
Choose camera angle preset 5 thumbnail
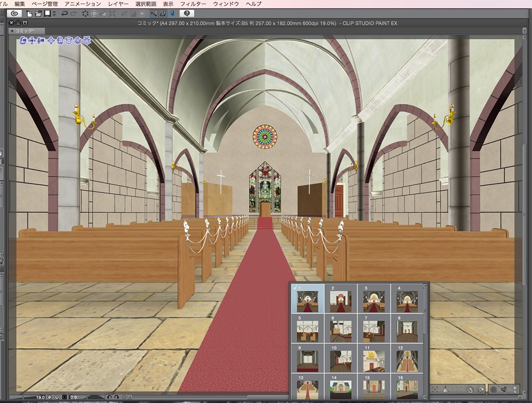coord(307,328)
